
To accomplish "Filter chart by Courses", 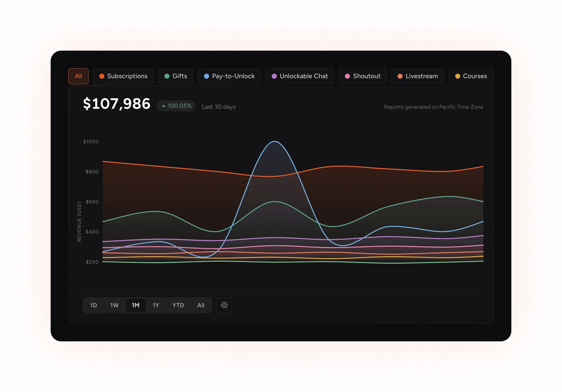I will tap(471, 76).
